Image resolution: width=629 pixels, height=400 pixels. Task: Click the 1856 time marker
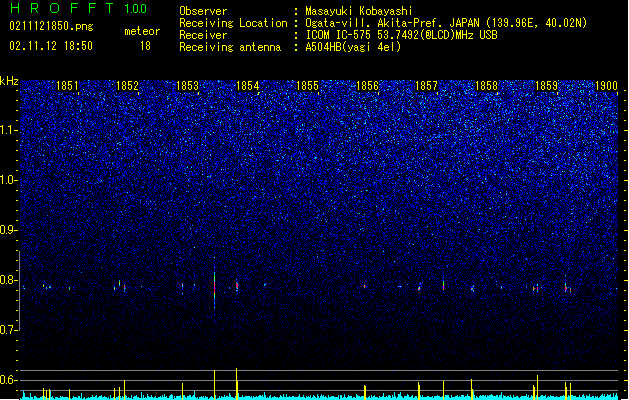tap(367, 86)
